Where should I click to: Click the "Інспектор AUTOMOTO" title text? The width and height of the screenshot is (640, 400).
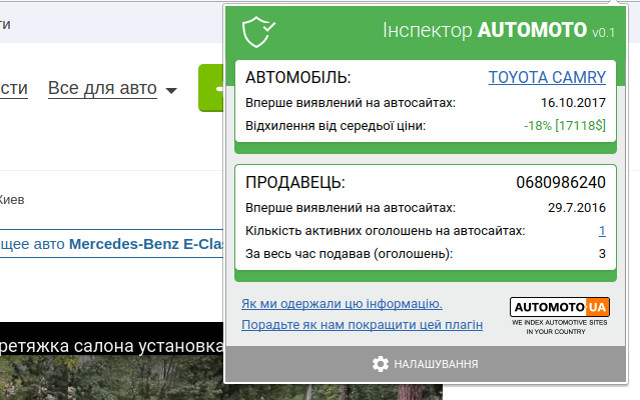485,30
